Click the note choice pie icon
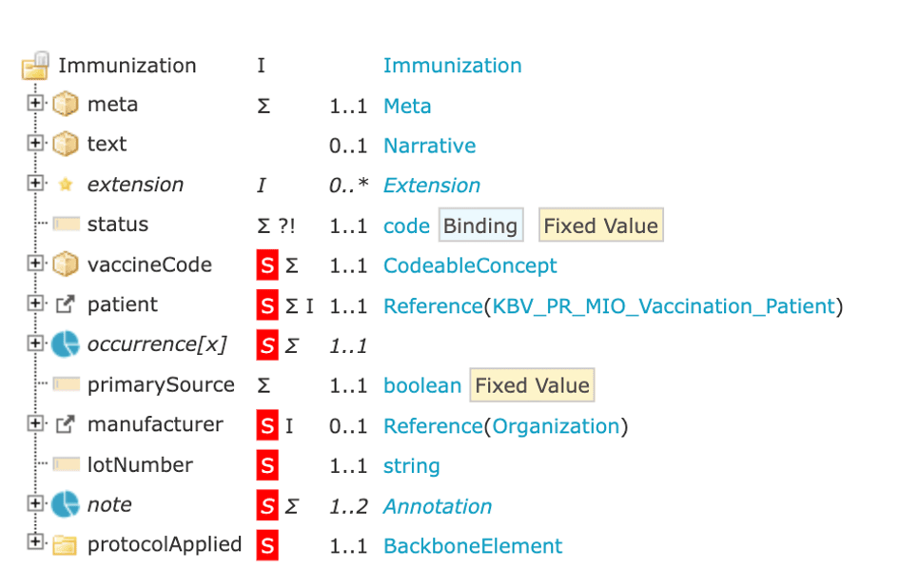 click(66, 504)
